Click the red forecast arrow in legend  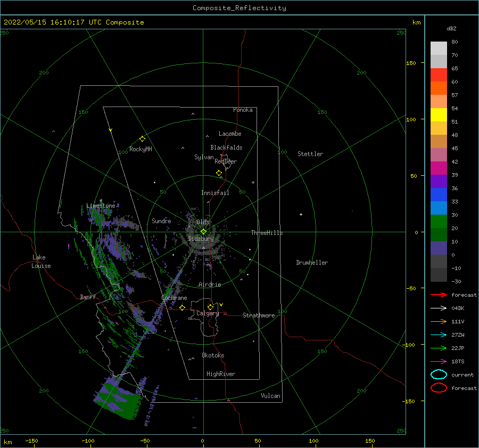coord(439,295)
